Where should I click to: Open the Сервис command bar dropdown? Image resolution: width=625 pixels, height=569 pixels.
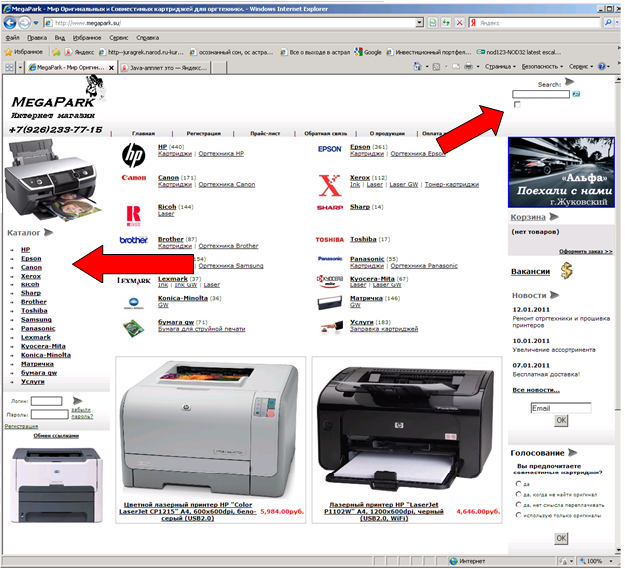pos(581,67)
